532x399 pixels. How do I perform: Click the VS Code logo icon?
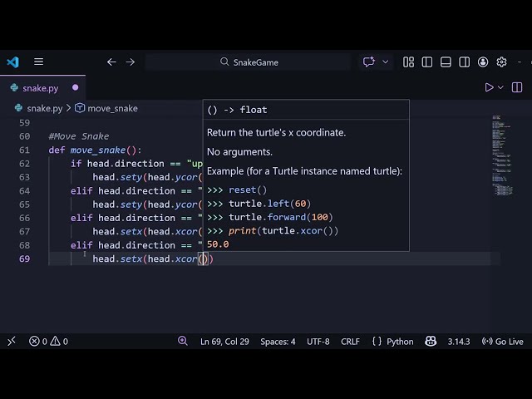(13, 62)
